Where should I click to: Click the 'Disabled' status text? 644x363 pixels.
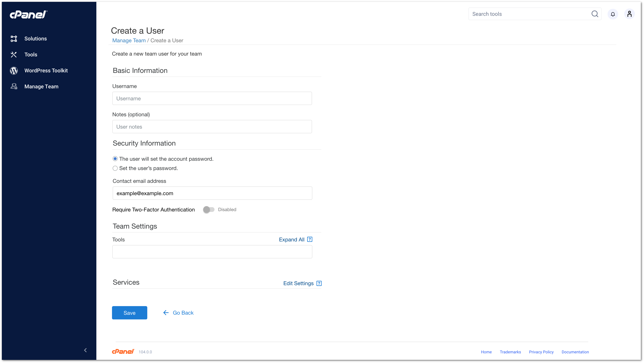click(227, 209)
